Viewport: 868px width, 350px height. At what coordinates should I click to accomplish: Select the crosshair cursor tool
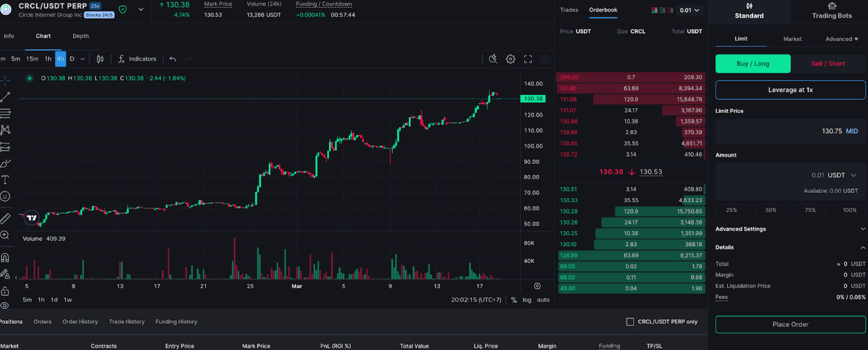pyautogui.click(x=5, y=80)
